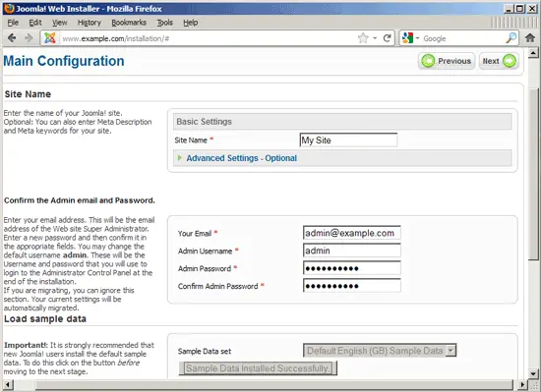Click the magnifier search icon

[x=511, y=38]
